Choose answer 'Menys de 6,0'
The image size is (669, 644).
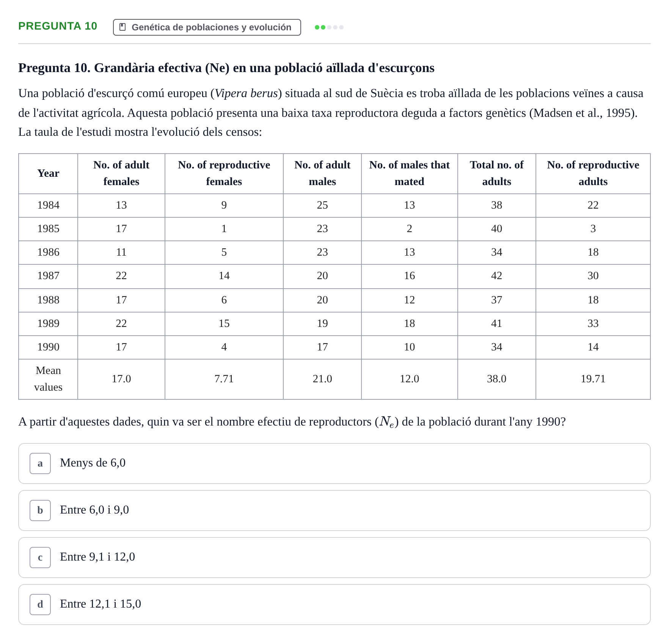(334, 463)
